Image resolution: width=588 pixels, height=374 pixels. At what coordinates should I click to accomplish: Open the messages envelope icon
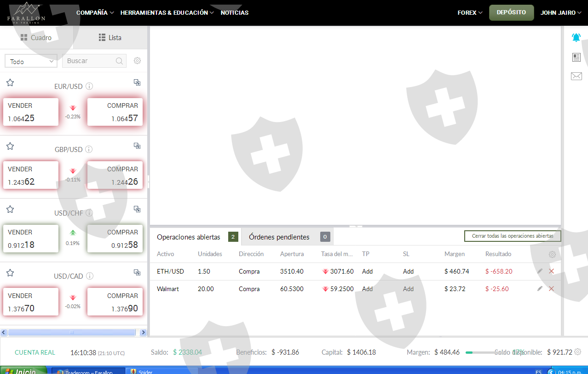(x=576, y=76)
